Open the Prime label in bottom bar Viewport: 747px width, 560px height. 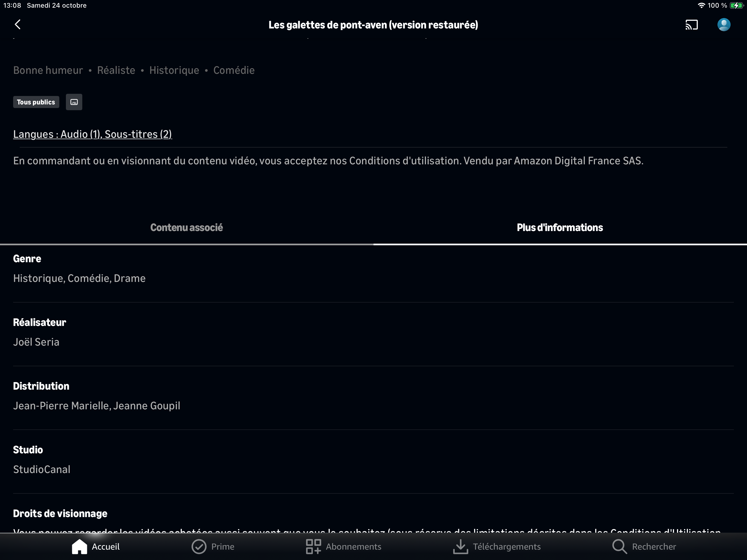coord(223,547)
